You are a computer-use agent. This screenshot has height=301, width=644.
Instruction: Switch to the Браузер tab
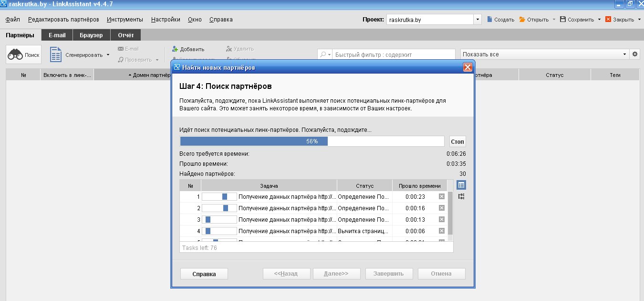91,35
